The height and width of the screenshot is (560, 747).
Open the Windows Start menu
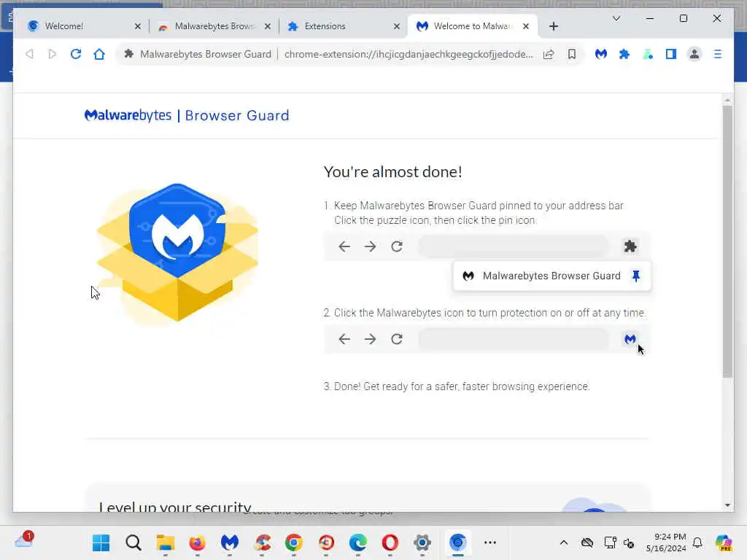coord(101,542)
